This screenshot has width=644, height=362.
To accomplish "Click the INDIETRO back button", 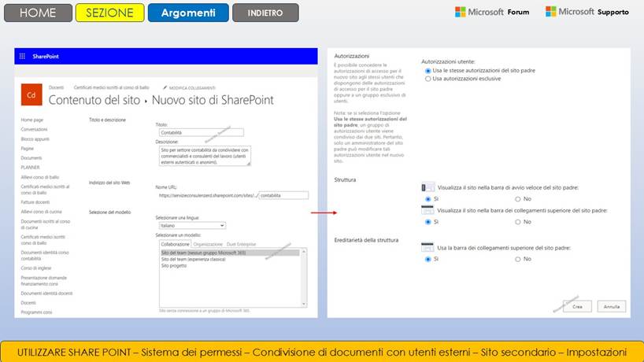I will [x=265, y=13].
